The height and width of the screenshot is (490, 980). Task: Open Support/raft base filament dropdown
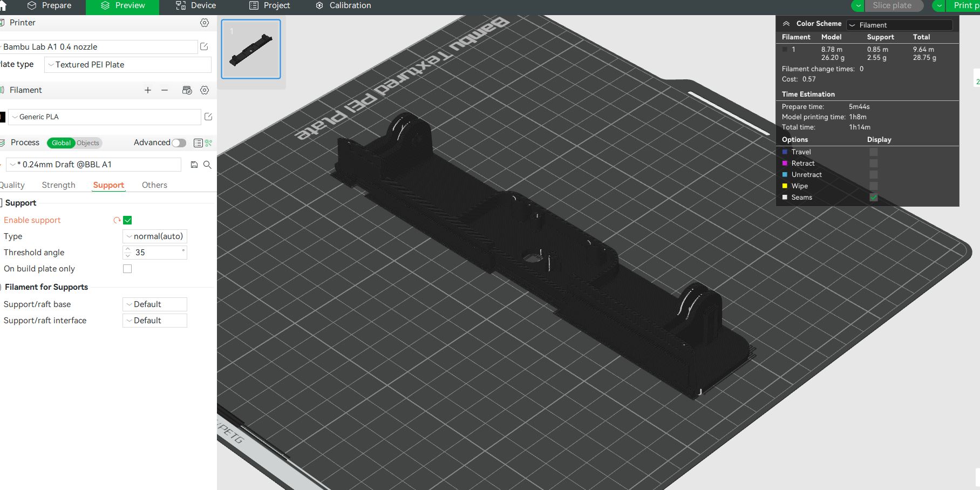click(x=155, y=304)
